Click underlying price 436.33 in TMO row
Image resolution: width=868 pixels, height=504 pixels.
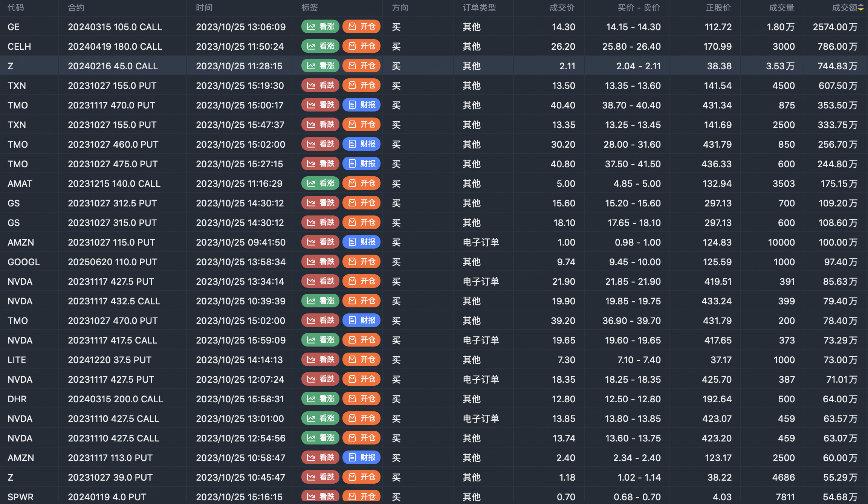coord(717,164)
